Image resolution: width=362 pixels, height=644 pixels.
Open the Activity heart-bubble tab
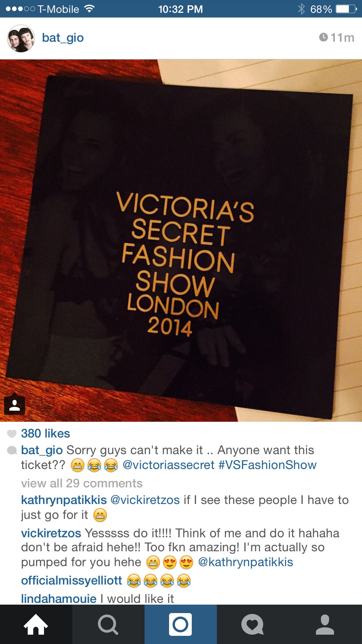pos(253,624)
